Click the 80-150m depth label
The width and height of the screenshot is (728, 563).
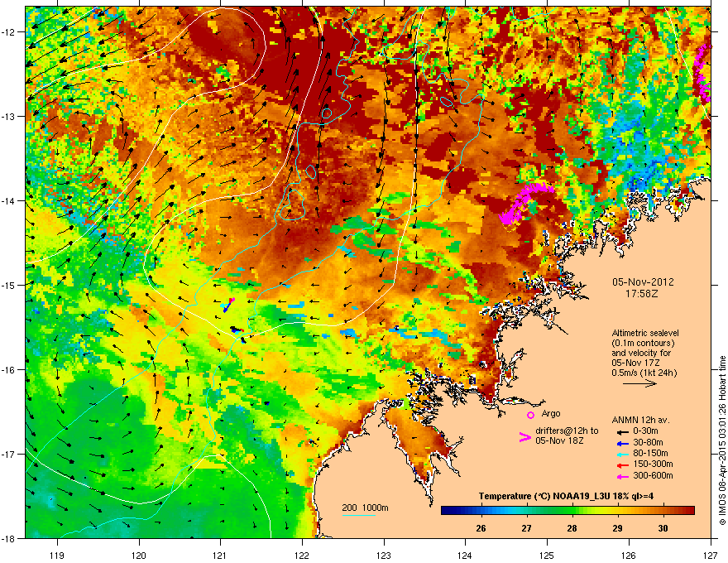click(650, 454)
